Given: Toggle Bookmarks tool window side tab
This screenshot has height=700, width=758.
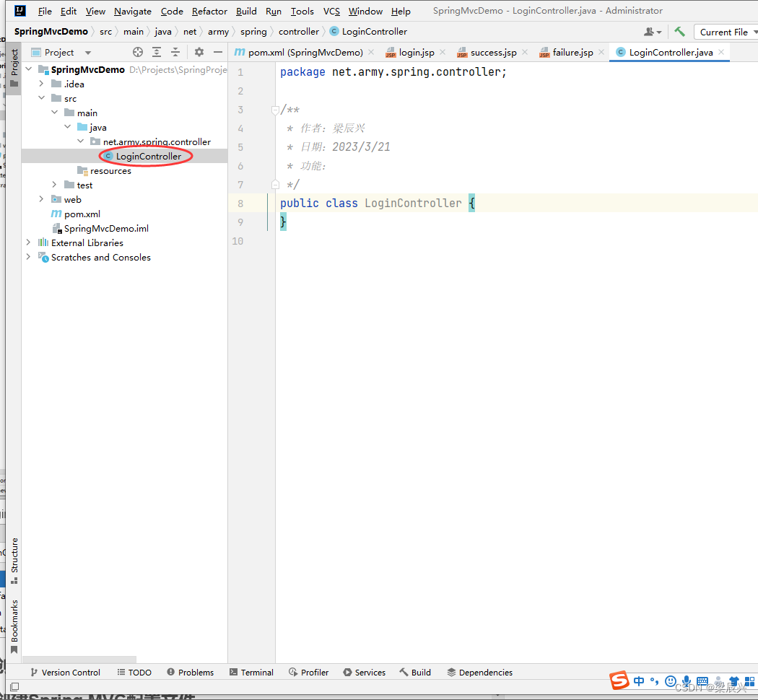Looking at the screenshot, I should 14,626.
